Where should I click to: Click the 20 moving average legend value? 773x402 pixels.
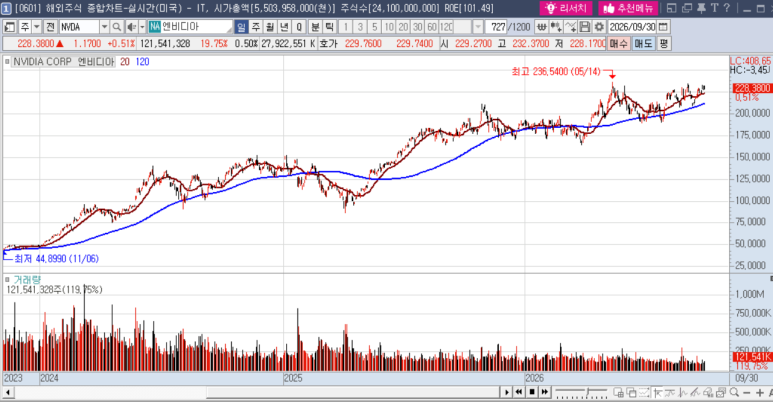125,62
